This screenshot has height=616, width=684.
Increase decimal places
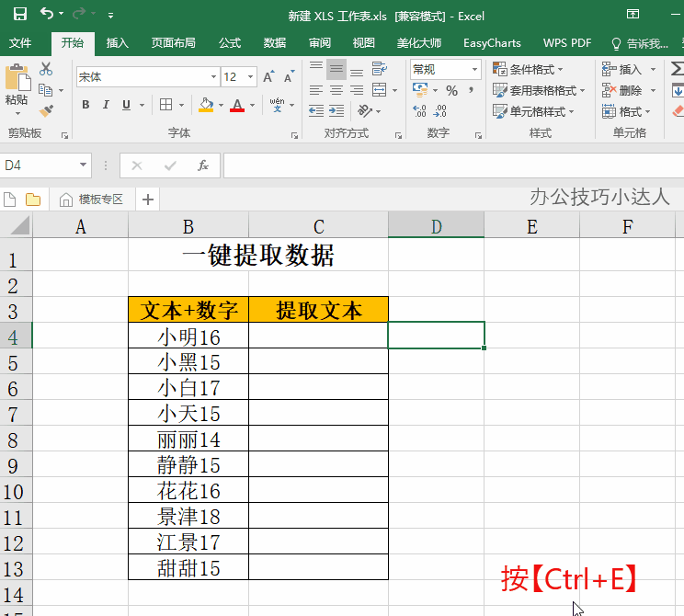click(x=419, y=111)
